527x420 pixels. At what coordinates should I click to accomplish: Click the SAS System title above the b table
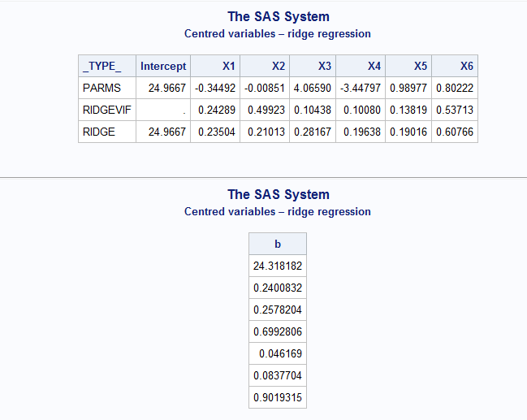pyautogui.click(x=278, y=194)
